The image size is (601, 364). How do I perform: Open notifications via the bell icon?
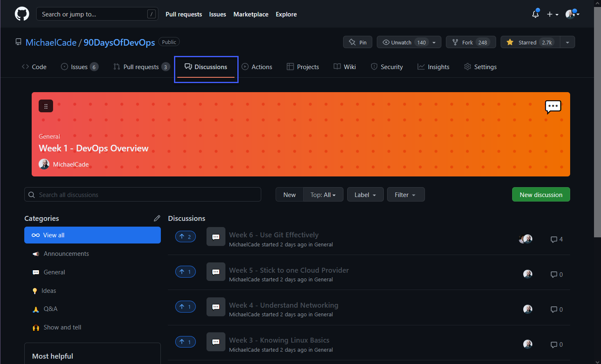[x=535, y=14]
